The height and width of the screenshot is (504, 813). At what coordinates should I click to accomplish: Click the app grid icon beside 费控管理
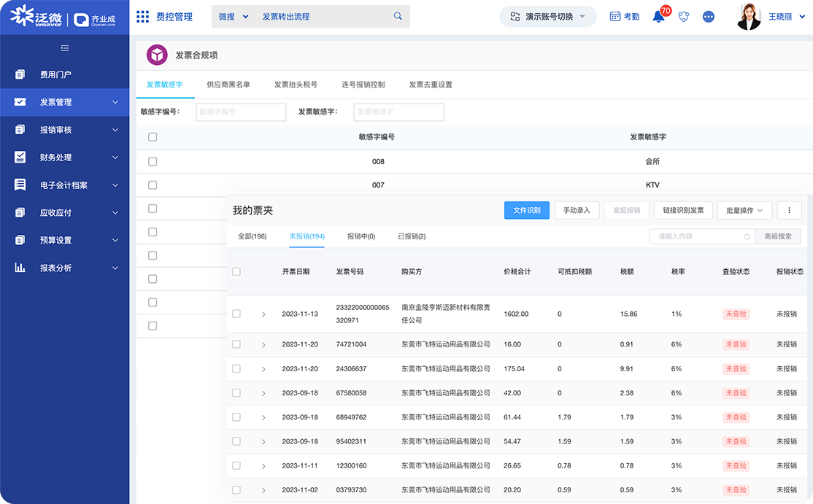[143, 16]
